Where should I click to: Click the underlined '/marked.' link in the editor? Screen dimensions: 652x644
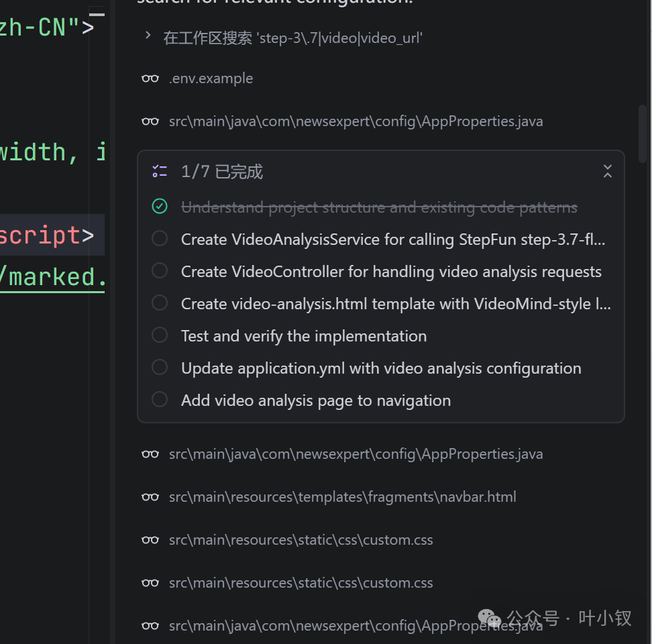52,277
